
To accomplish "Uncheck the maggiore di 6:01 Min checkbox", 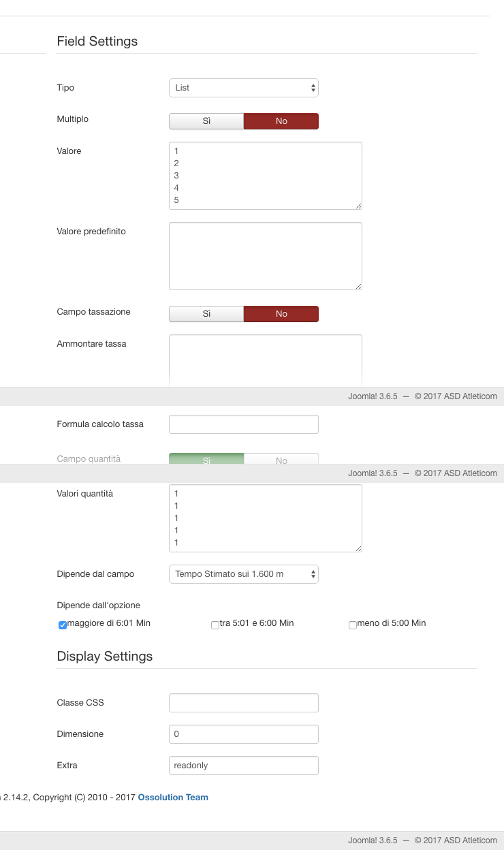I will pyautogui.click(x=63, y=625).
